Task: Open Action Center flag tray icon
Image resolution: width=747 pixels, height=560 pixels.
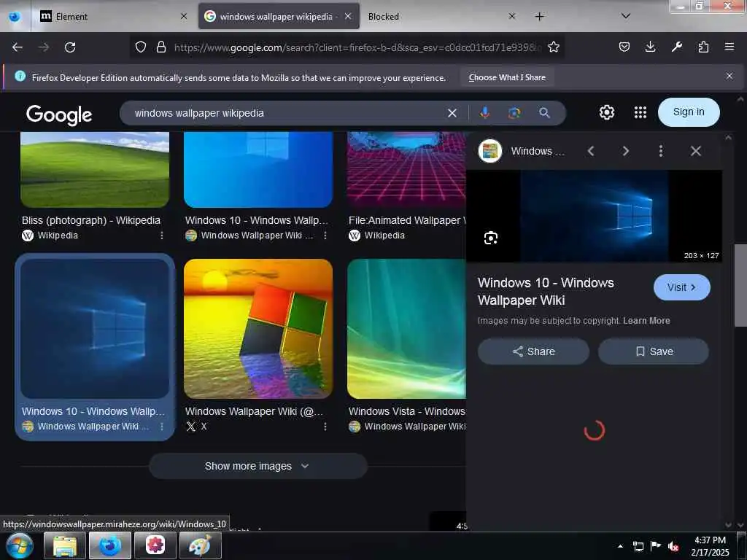Action: 656,546
